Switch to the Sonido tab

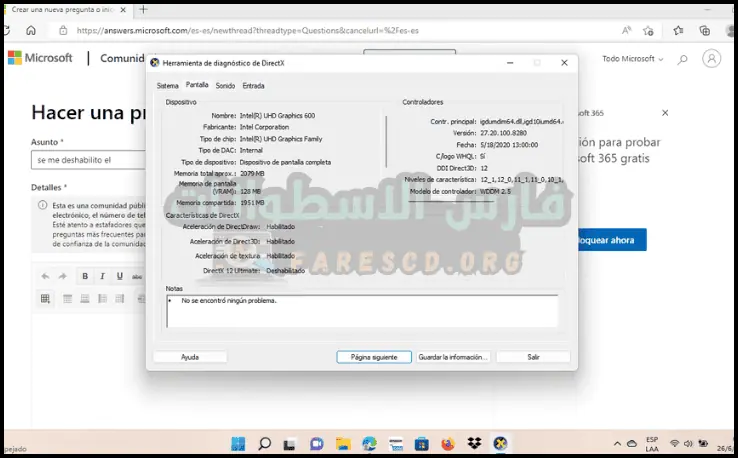[225, 86]
